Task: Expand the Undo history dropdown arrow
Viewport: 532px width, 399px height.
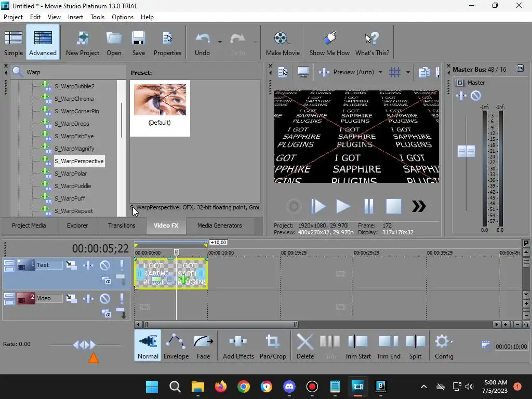Action: coord(220,42)
